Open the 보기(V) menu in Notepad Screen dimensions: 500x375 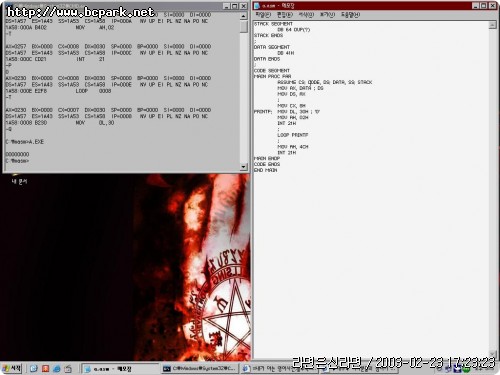pyautogui.click(x=327, y=15)
